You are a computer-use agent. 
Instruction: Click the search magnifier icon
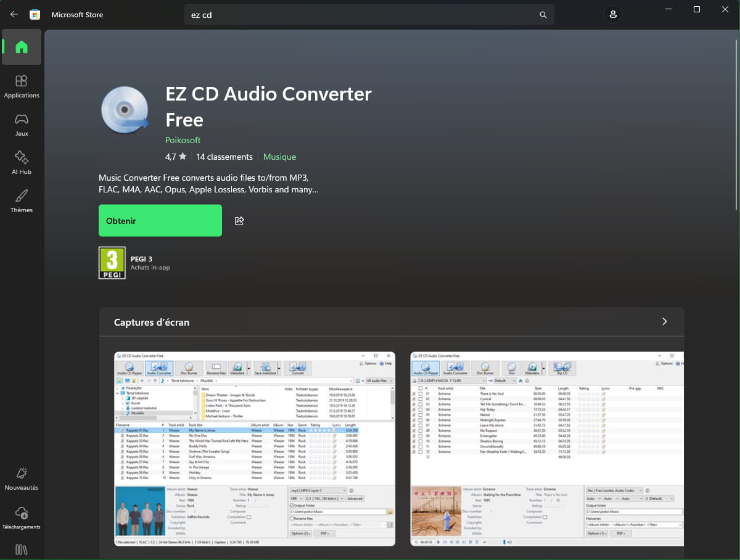(x=543, y=15)
